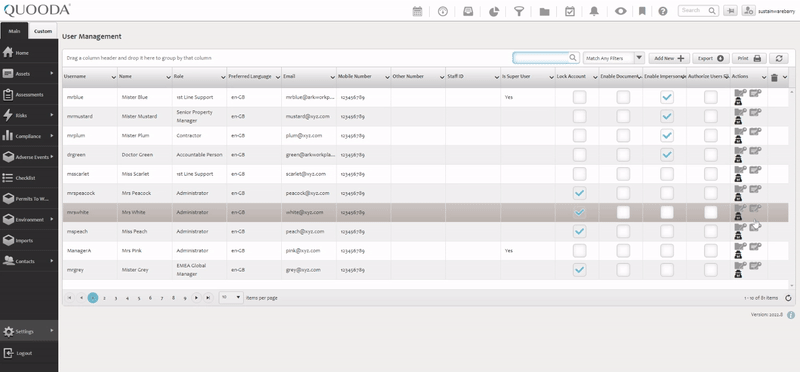800x372 pixels.
Task: Click the impersonate spy icon for drgreen
Action: (738, 159)
